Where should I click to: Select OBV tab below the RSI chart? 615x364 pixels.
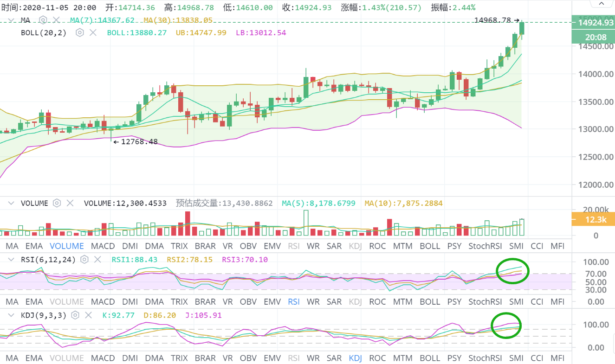pyautogui.click(x=248, y=302)
